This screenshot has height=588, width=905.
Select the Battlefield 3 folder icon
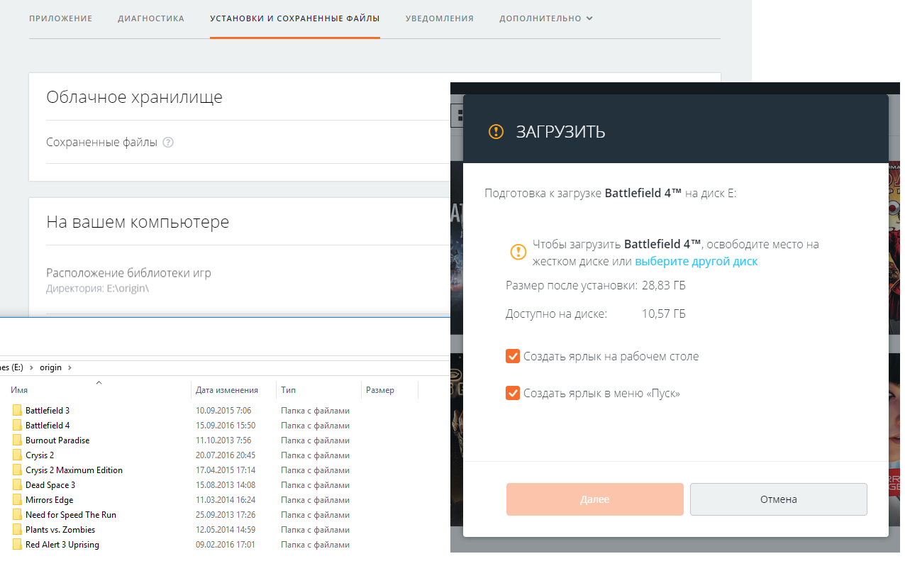18,410
